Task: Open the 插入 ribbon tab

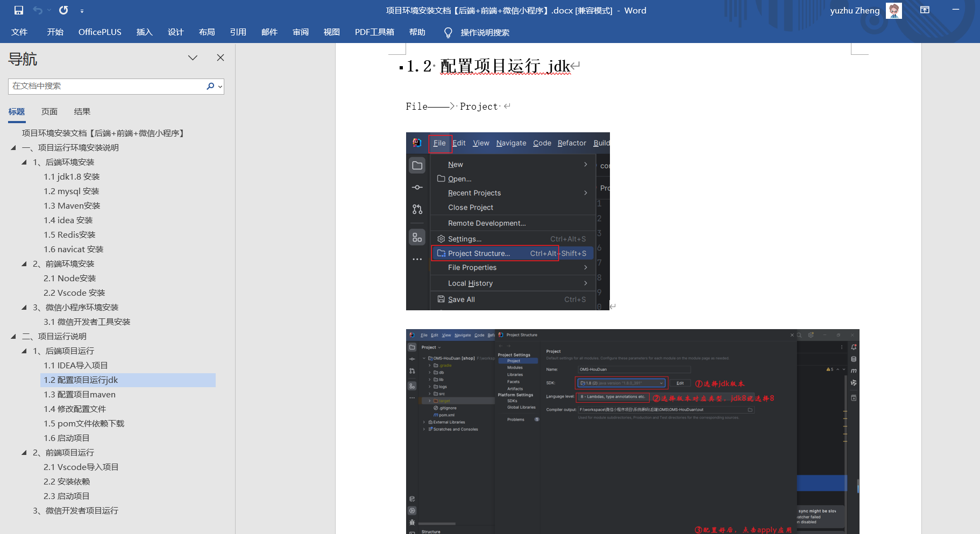Action: [x=144, y=32]
